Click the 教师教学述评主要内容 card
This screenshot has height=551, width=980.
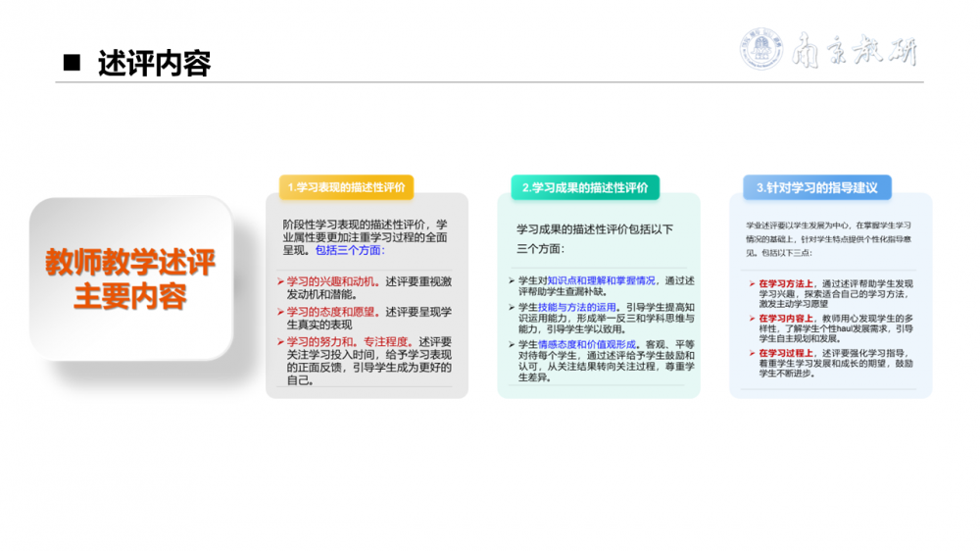(131, 278)
